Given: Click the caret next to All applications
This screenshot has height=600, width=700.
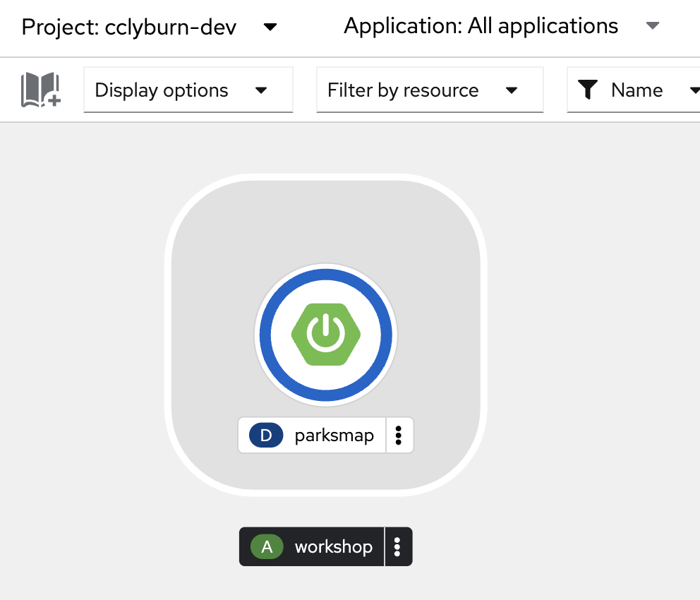Looking at the screenshot, I should [653, 27].
